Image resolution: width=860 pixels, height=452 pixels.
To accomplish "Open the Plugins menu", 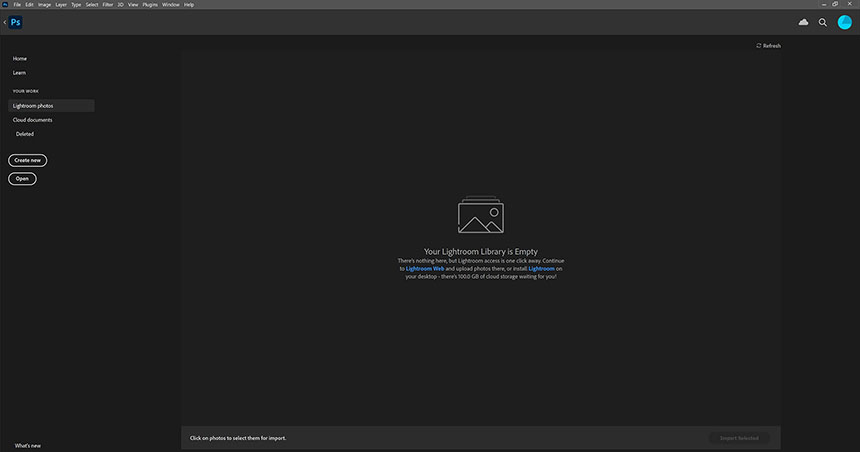I will 150,4.
